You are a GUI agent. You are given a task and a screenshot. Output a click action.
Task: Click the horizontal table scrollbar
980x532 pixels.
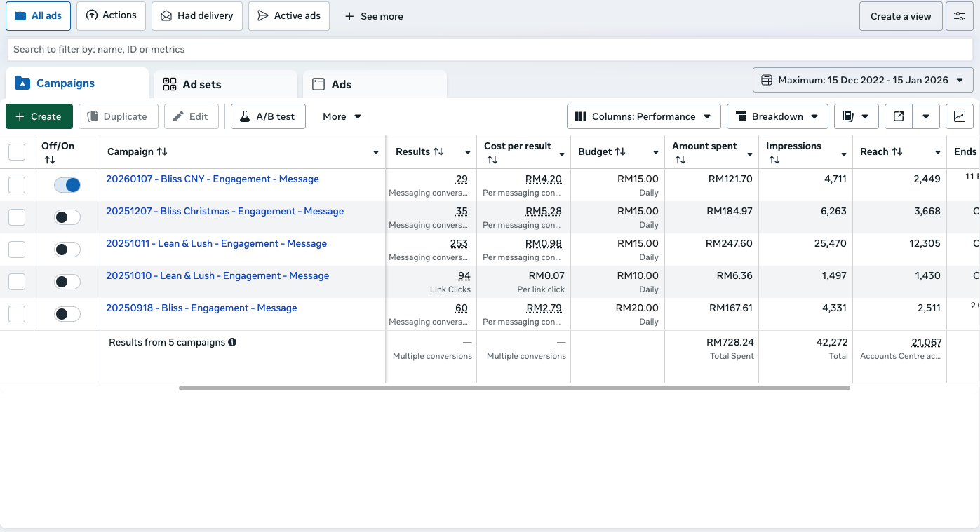(514, 388)
